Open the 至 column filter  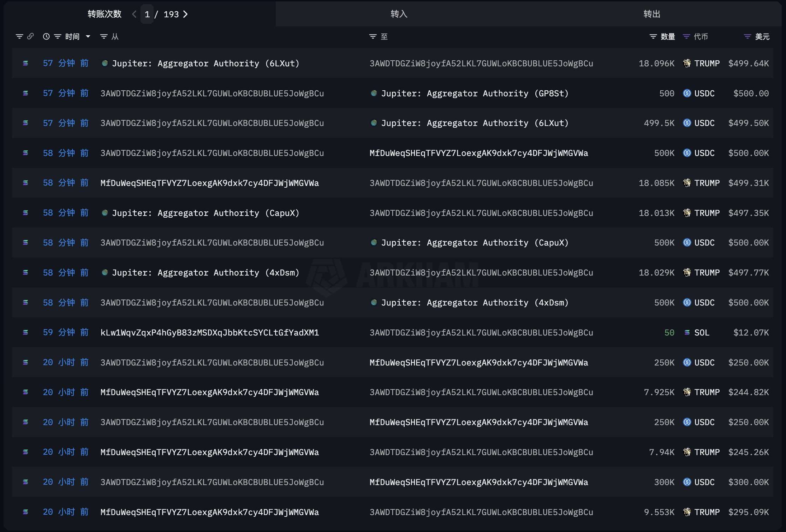tap(373, 37)
